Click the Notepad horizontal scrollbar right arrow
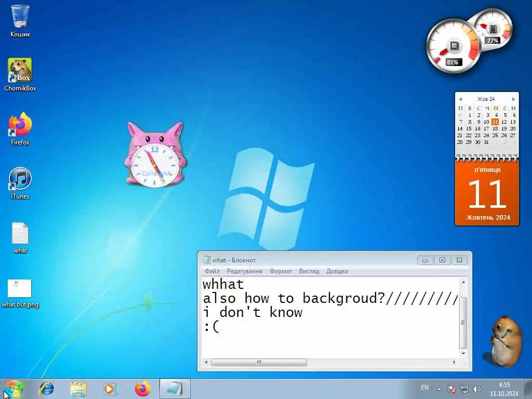532x399 pixels. coord(454,362)
